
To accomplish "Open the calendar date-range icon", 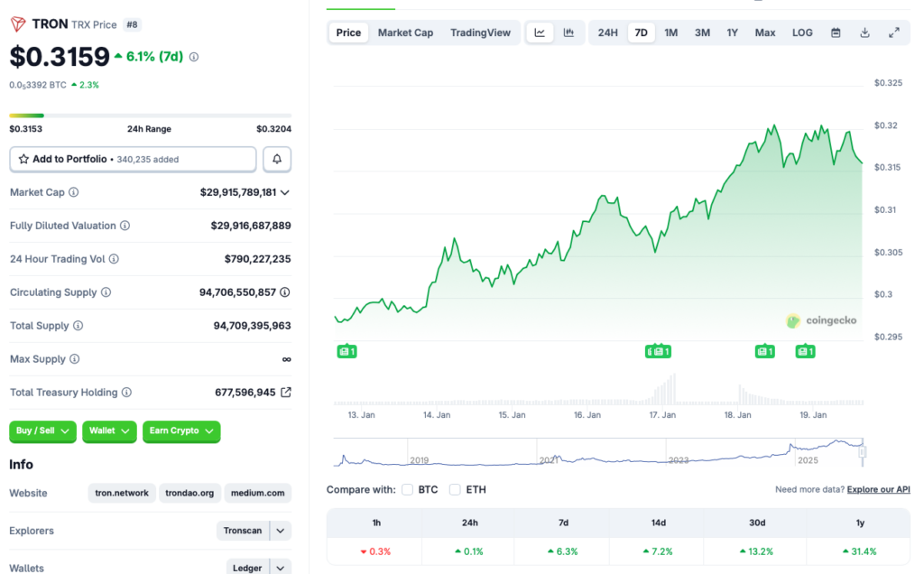I will (835, 32).
